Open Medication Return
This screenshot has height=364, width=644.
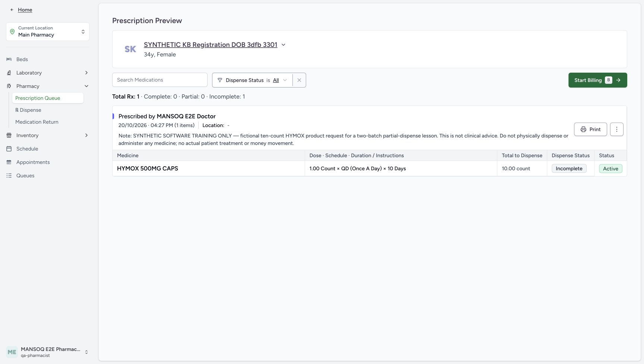coord(37,122)
